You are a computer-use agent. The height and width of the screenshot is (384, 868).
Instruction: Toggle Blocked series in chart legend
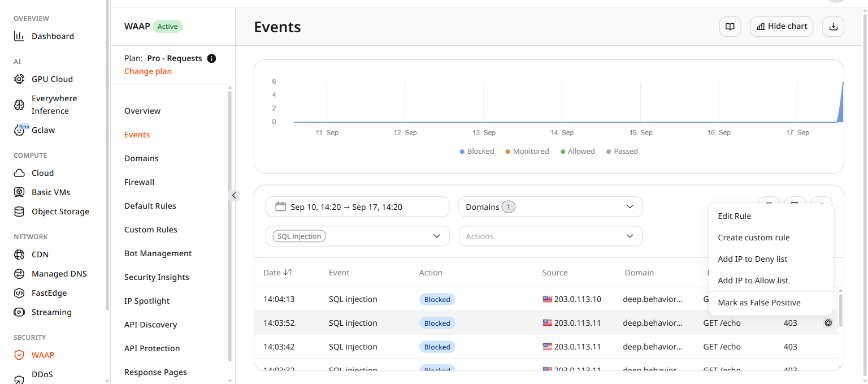point(477,152)
